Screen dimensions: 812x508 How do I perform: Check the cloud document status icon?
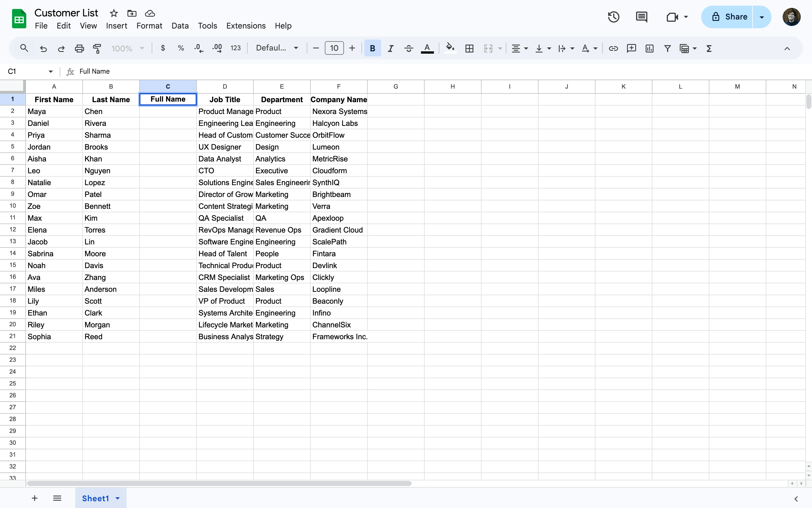pos(150,14)
